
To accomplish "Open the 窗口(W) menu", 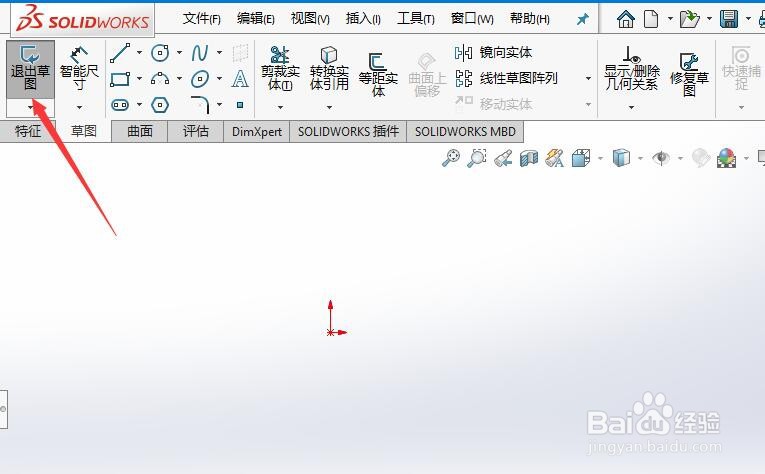I will pos(472,19).
